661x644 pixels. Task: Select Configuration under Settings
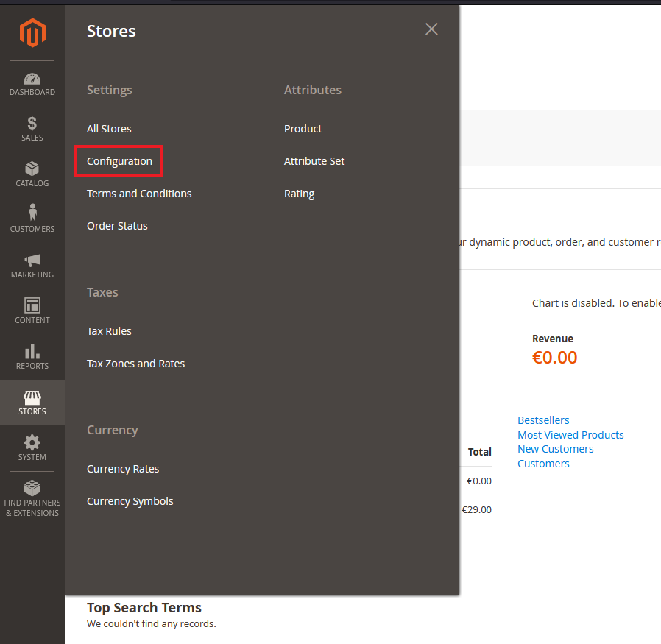[x=119, y=161]
